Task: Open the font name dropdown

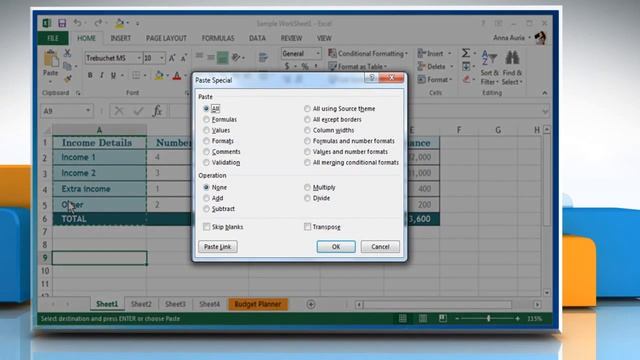Action: (139, 58)
